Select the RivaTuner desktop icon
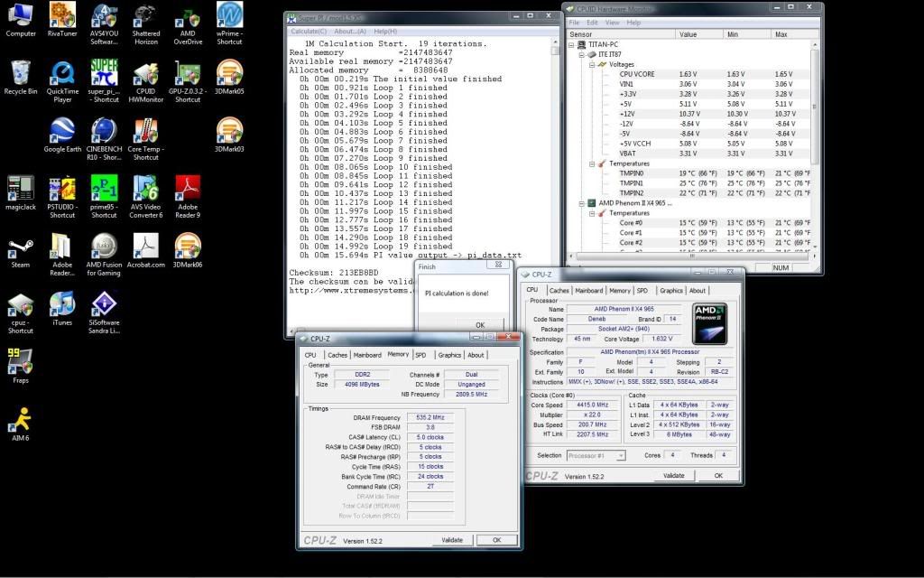 pyautogui.click(x=62, y=20)
